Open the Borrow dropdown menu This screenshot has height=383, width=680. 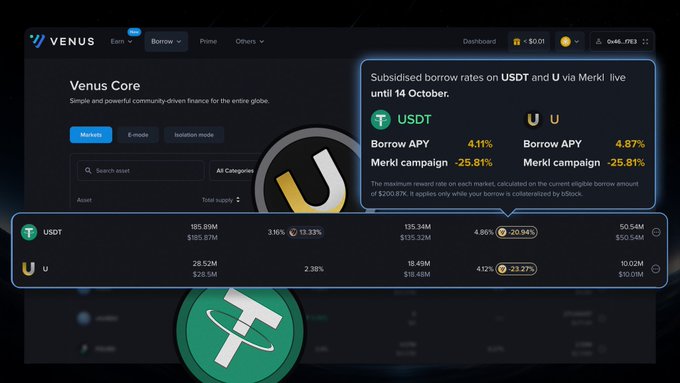[166, 41]
